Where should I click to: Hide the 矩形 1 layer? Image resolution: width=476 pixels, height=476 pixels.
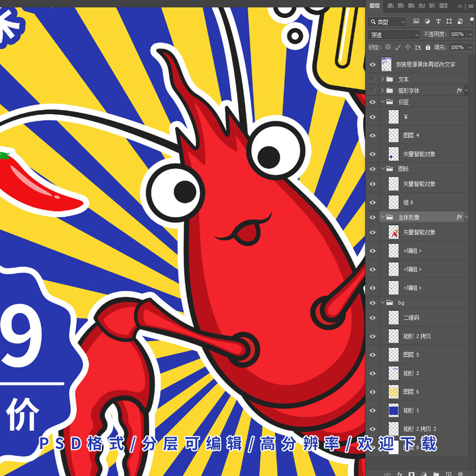(x=372, y=410)
